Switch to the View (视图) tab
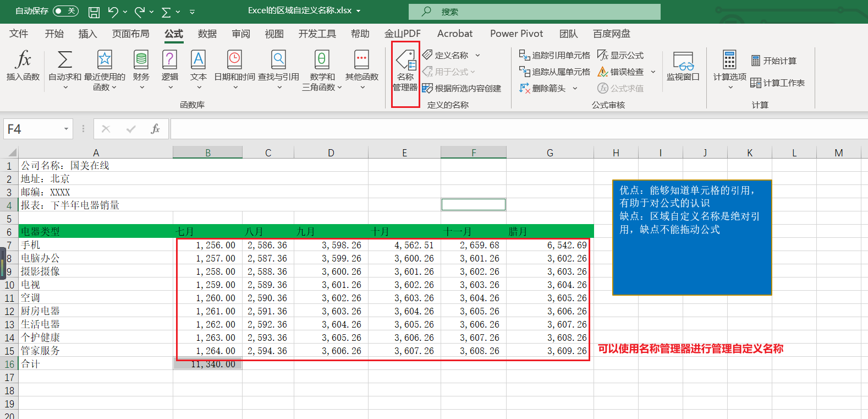Screen dimensions: 868x419 274,34
